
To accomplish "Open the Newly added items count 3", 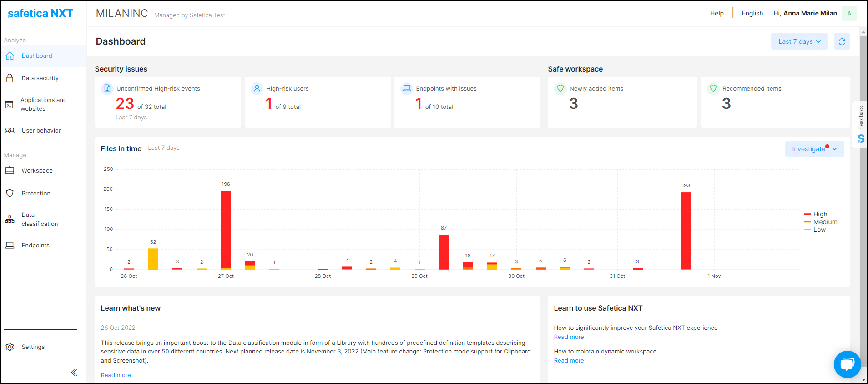I will coord(574,104).
